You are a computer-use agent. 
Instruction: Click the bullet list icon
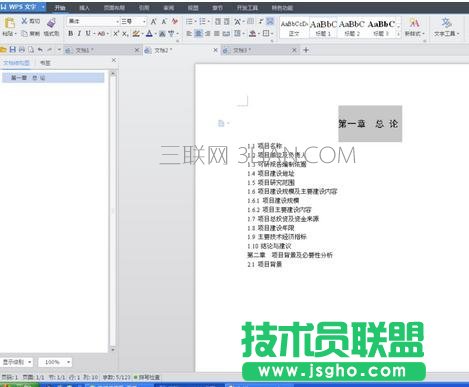pyautogui.click(x=189, y=22)
